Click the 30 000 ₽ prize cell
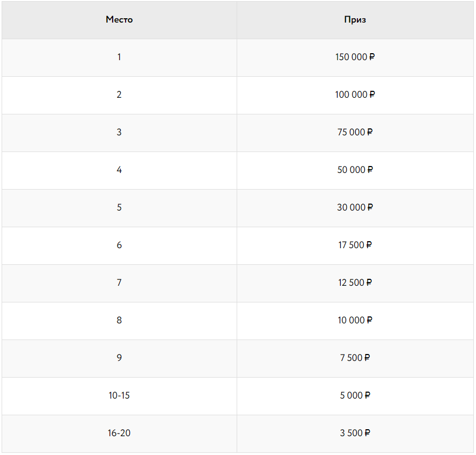 coord(355,207)
